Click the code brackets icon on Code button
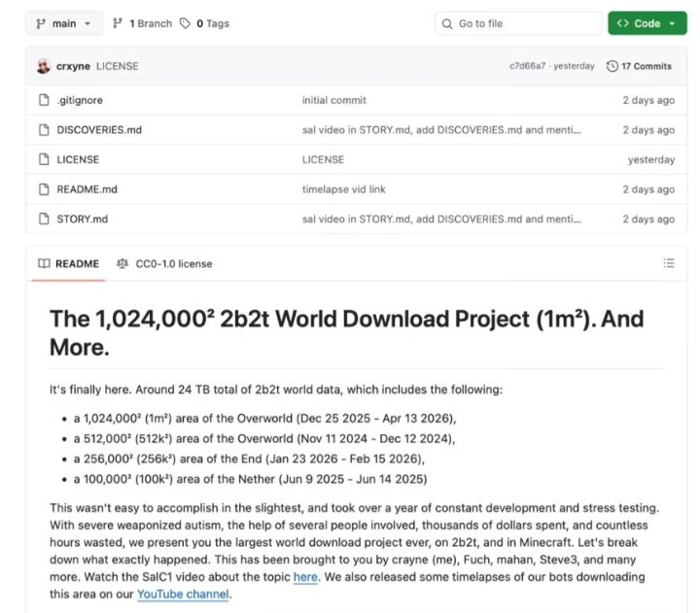The height and width of the screenshot is (613, 700). [x=623, y=23]
